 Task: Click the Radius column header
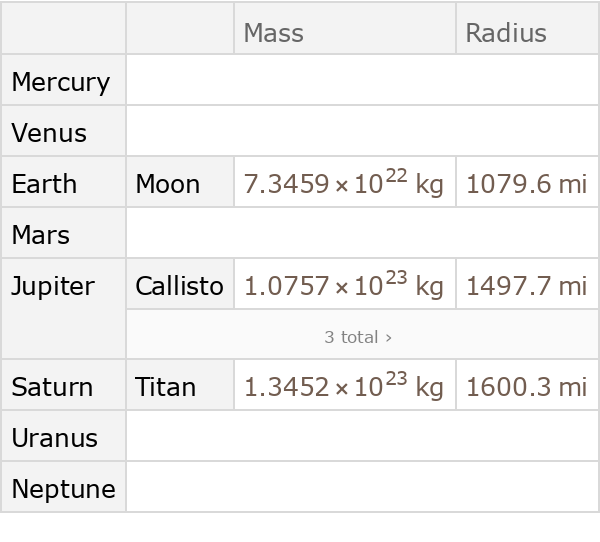pyautogui.click(x=505, y=33)
